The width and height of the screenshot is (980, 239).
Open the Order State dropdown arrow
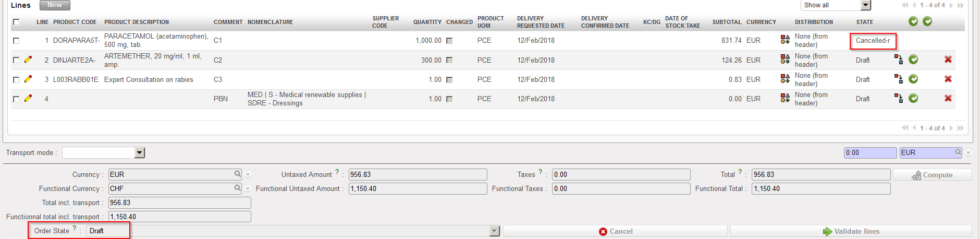[495, 231]
